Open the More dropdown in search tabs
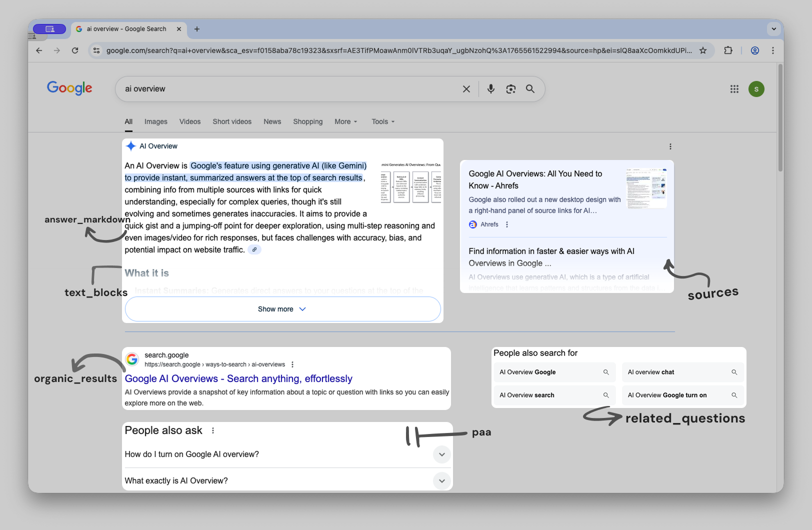The image size is (812, 530). pos(346,121)
